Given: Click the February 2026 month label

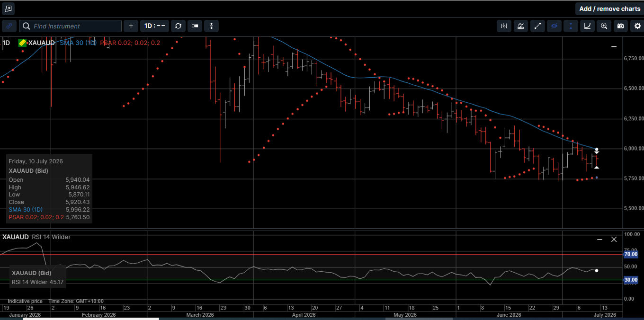Looking at the screenshot, I should click(x=98, y=315).
